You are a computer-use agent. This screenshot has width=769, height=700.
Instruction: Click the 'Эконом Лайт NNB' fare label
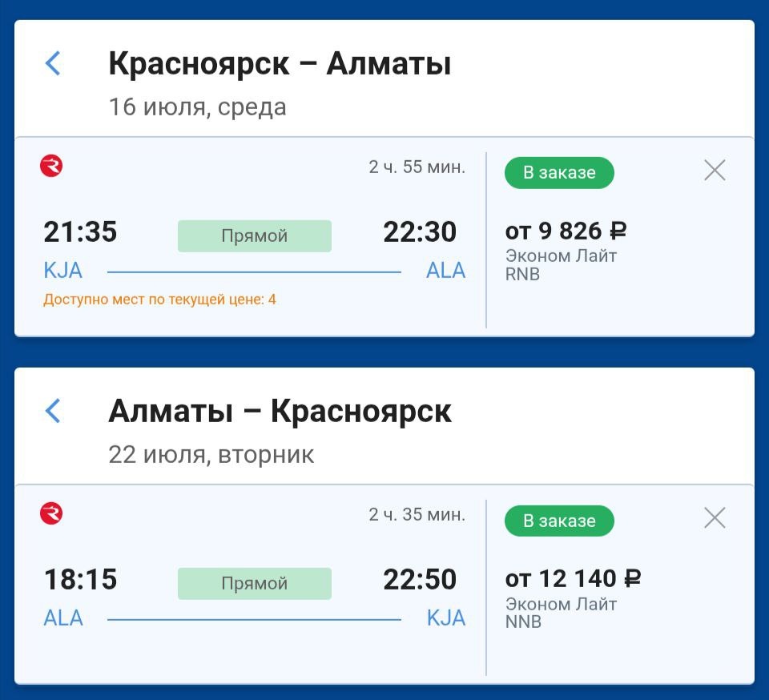coord(561,612)
